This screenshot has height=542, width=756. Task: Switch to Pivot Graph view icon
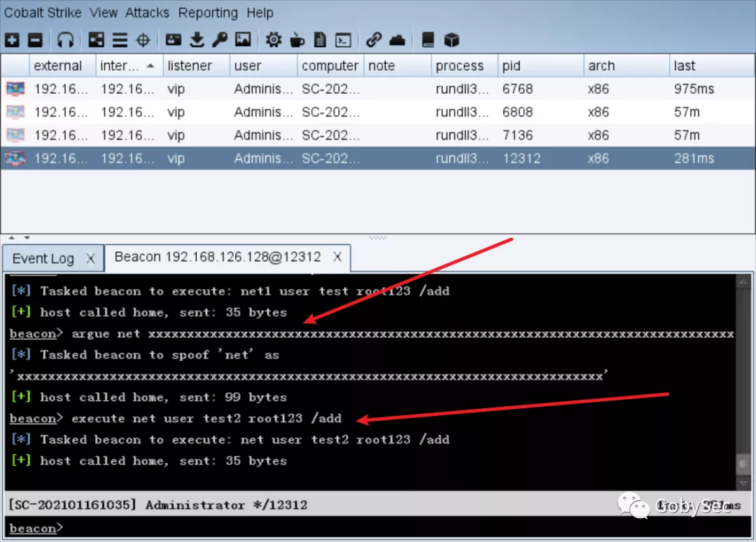[96, 40]
